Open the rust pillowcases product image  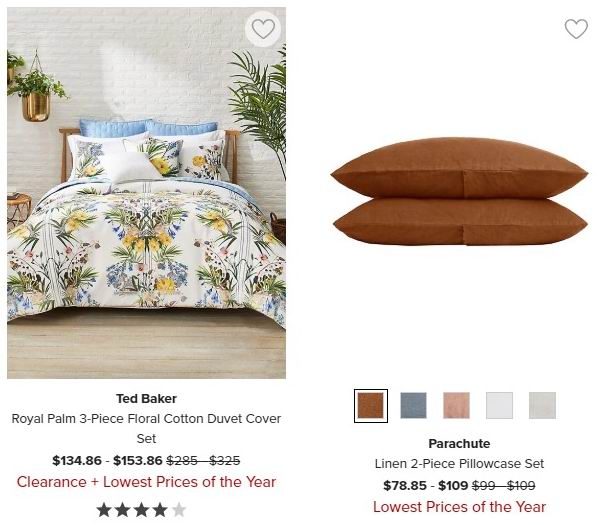pyautogui.click(x=459, y=192)
